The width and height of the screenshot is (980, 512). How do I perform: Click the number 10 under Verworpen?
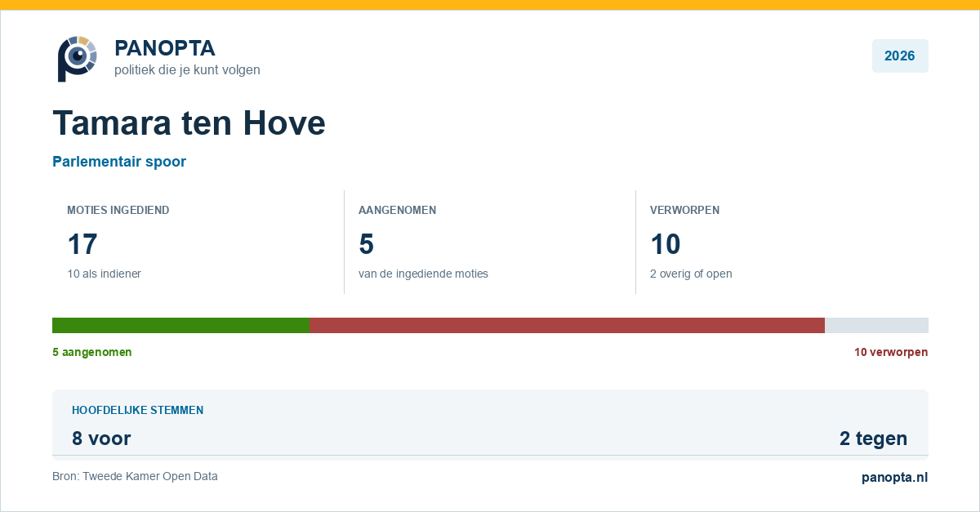coord(666,244)
